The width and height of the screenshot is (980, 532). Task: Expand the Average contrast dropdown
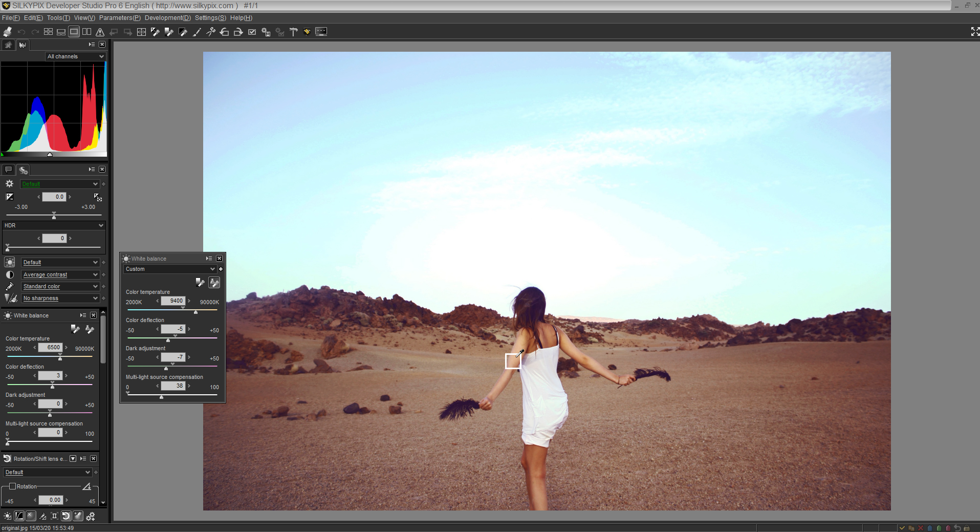coord(95,275)
